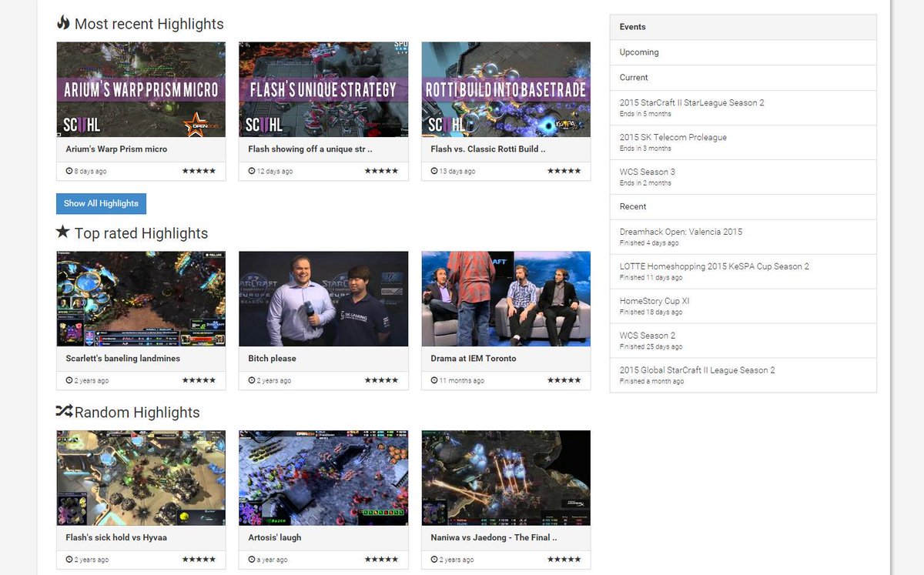Open Flash's Unique Strategy thumbnail
The height and width of the screenshot is (575, 924).
pyautogui.click(x=323, y=89)
